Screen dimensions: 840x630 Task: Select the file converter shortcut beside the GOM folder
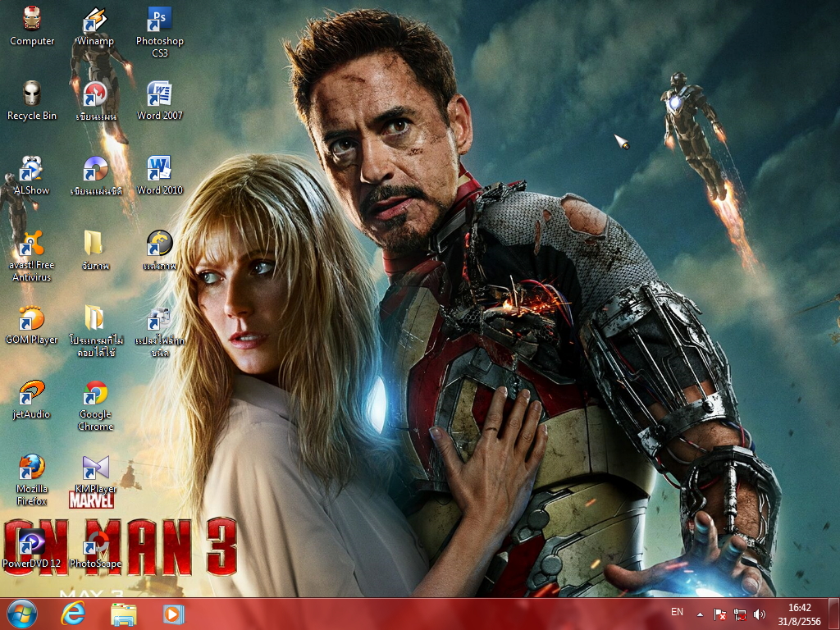click(x=160, y=331)
